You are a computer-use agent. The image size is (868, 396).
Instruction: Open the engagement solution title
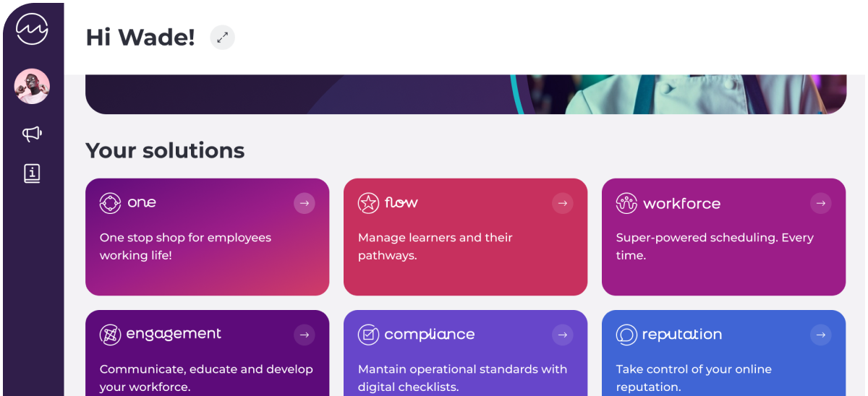pyautogui.click(x=174, y=334)
